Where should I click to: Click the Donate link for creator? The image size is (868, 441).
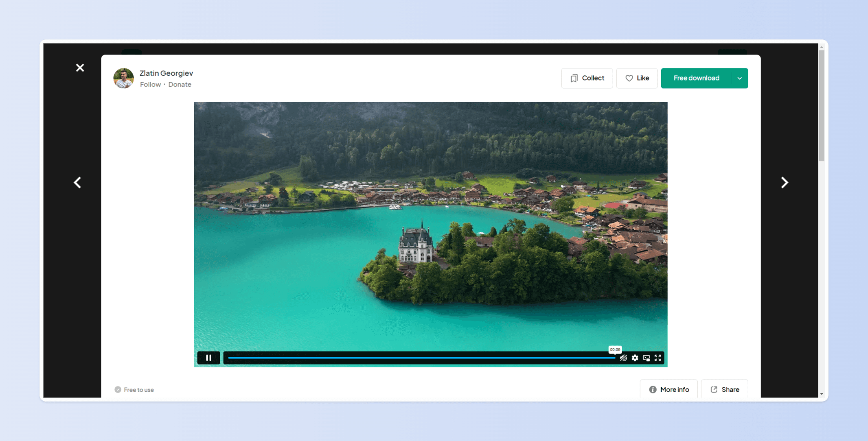[179, 84]
